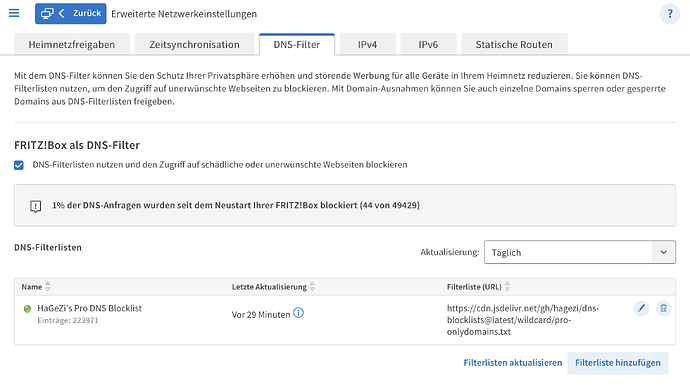Delete HaGeZi's Pro DNS Blocklist with trash icon
690x391 pixels.
(x=663, y=308)
